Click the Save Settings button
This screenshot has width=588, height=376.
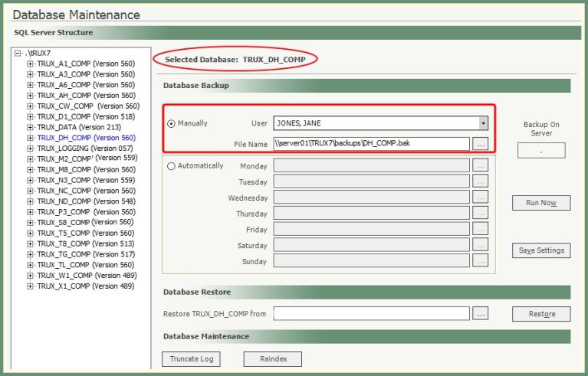click(x=541, y=250)
